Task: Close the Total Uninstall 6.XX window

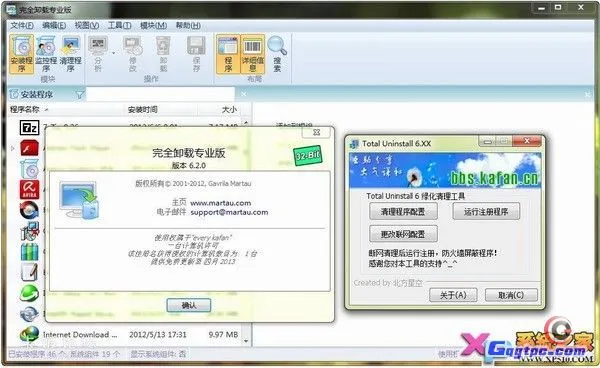Action: click(527, 142)
